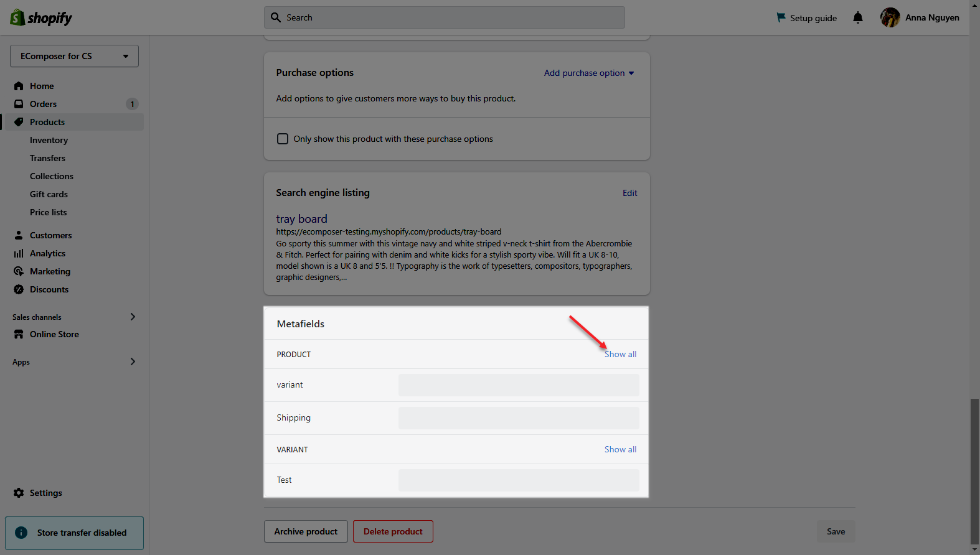Click the Customers person icon
The width and height of the screenshot is (980, 555).
tap(19, 235)
